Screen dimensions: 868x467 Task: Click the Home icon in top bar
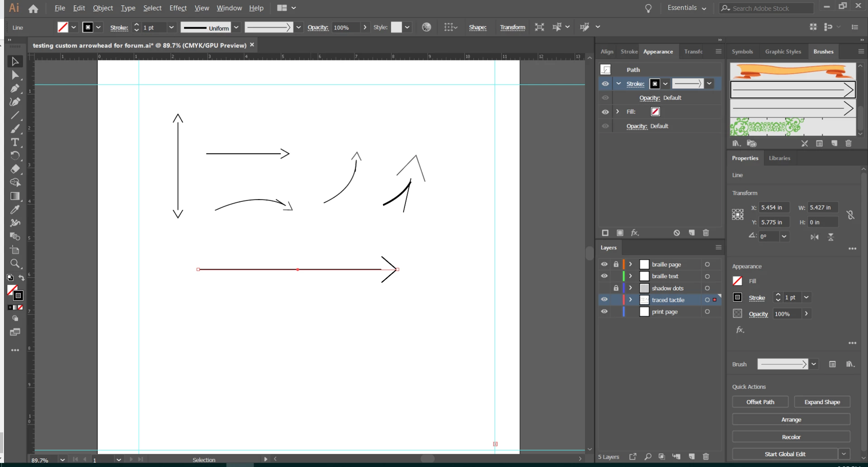click(x=33, y=8)
